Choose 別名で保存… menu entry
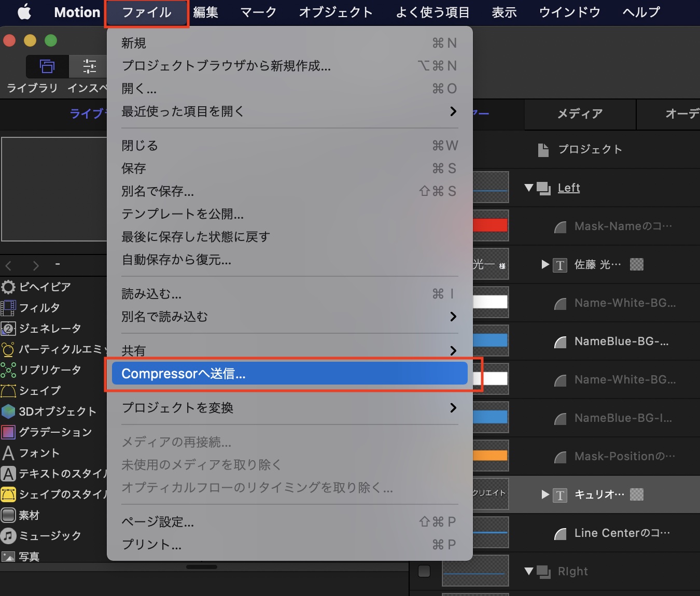Screen dimensions: 700x596 (289, 191)
